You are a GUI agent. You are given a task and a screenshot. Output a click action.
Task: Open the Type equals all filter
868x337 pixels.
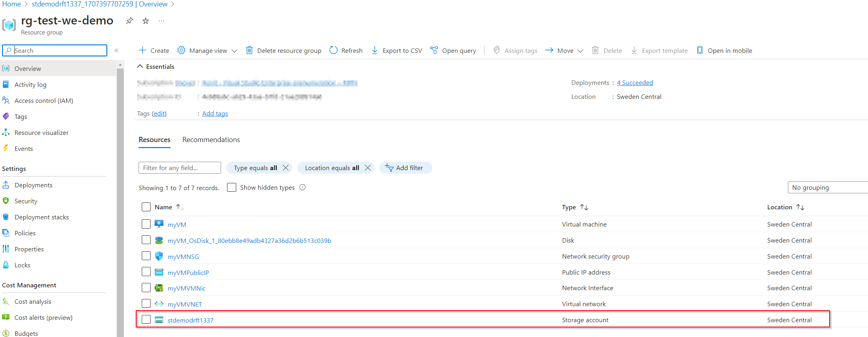tap(255, 168)
